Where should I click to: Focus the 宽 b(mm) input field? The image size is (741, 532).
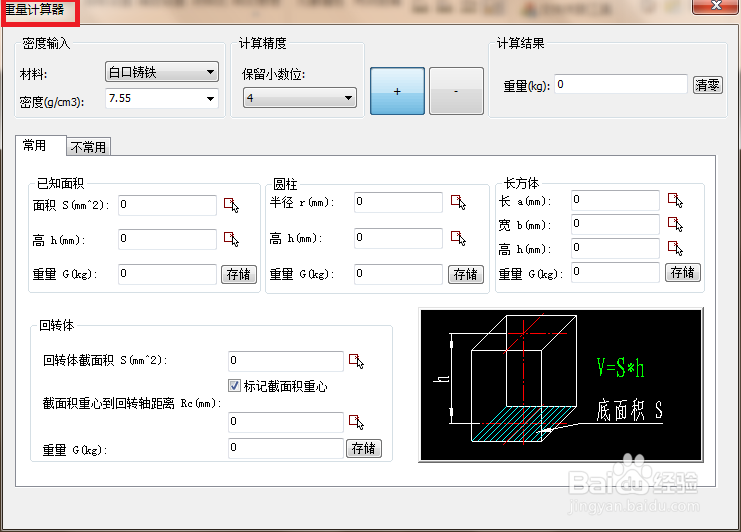(x=615, y=224)
